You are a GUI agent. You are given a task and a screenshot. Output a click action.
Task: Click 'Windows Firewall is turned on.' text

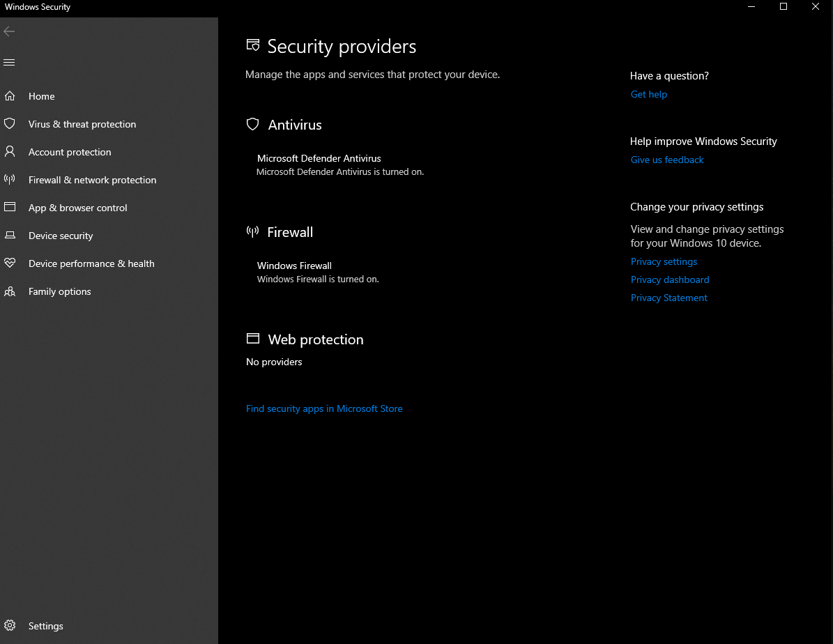[x=318, y=279]
